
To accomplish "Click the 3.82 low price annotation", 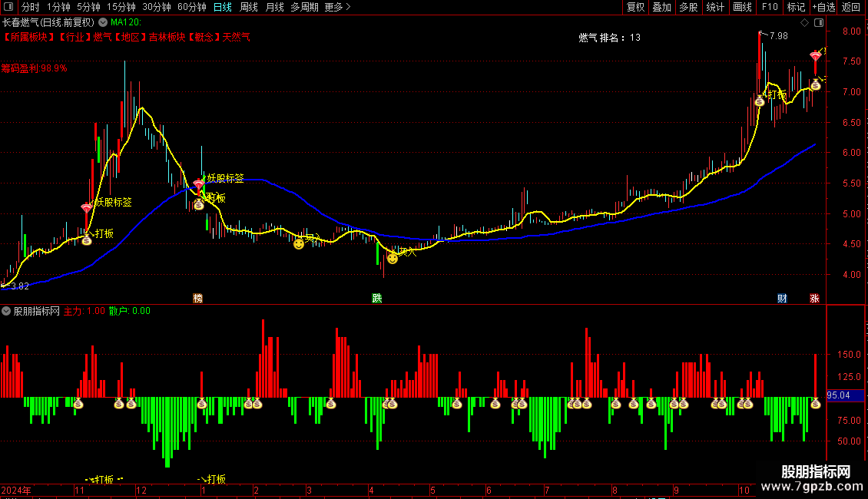I will click(x=20, y=286).
